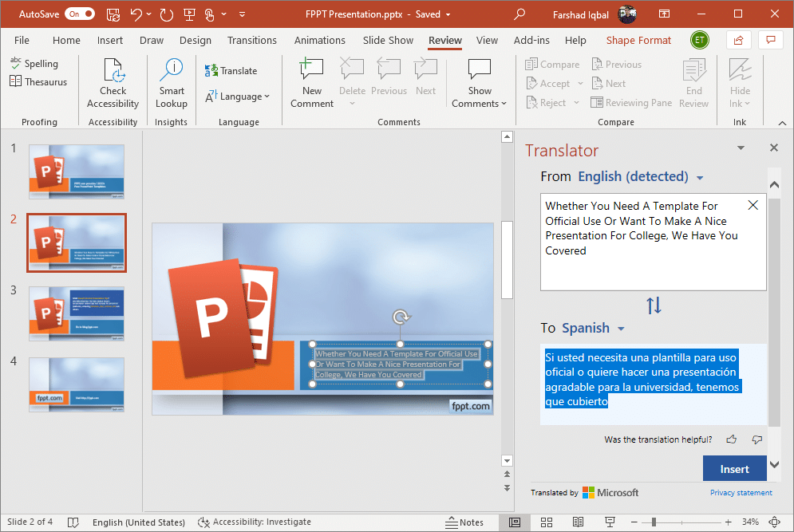Add a New Comment

click(x=312, y=84)
